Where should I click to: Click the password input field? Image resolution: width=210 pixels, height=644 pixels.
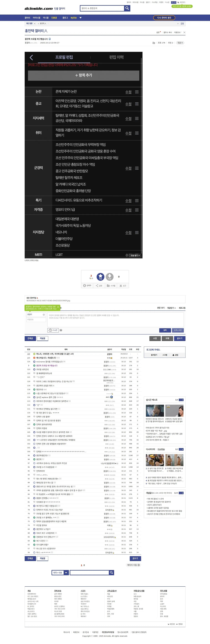click(36, 320)
